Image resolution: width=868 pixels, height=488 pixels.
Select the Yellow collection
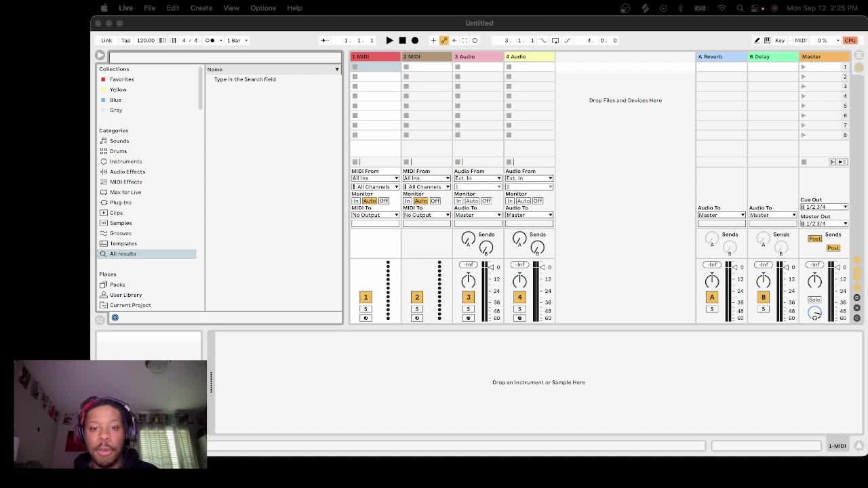[118, 89]
